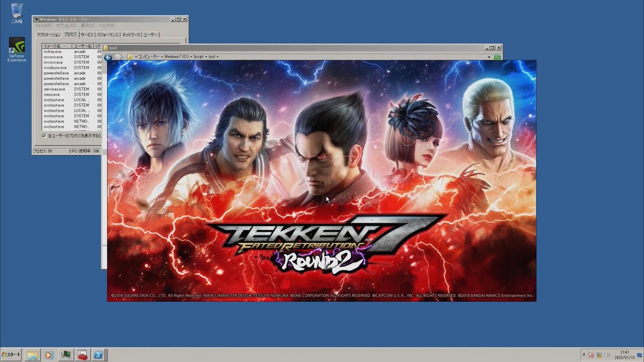Switch to Task Manager via its taskbar icon
Viewport: 644px width, 362px height.
(65, 355)
